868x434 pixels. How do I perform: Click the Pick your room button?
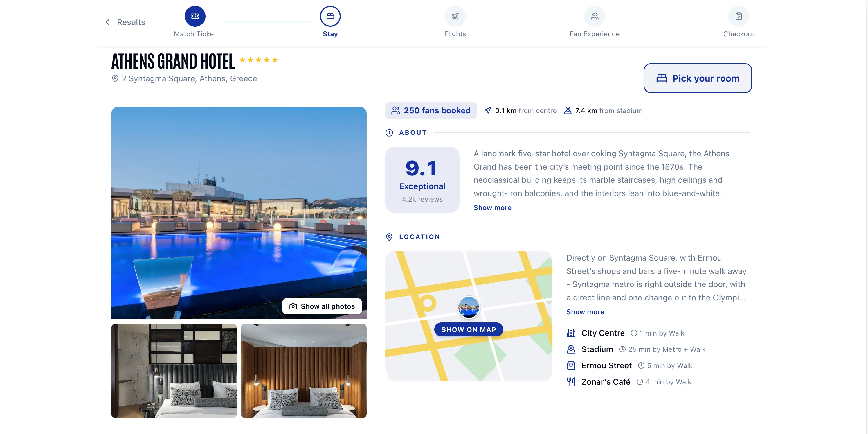[698, 78]
